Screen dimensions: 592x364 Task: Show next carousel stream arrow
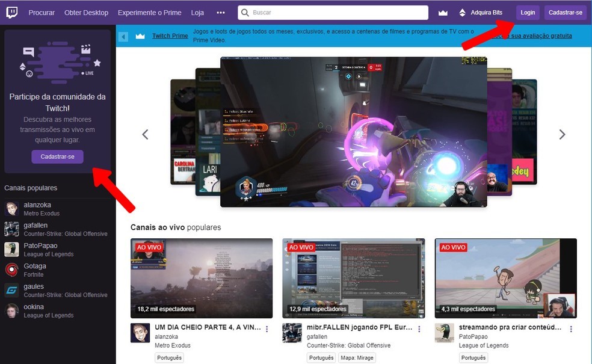click(562, 134)
